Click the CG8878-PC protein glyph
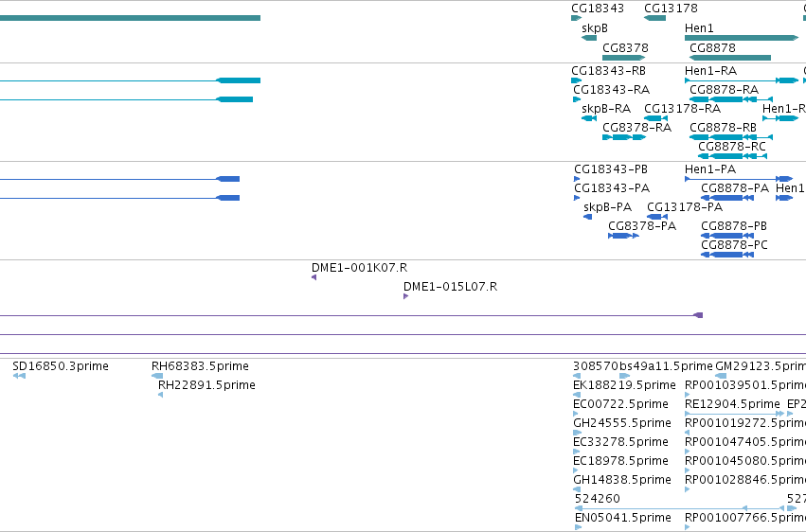This screenshot has height=532, width=806. (727, 255)
